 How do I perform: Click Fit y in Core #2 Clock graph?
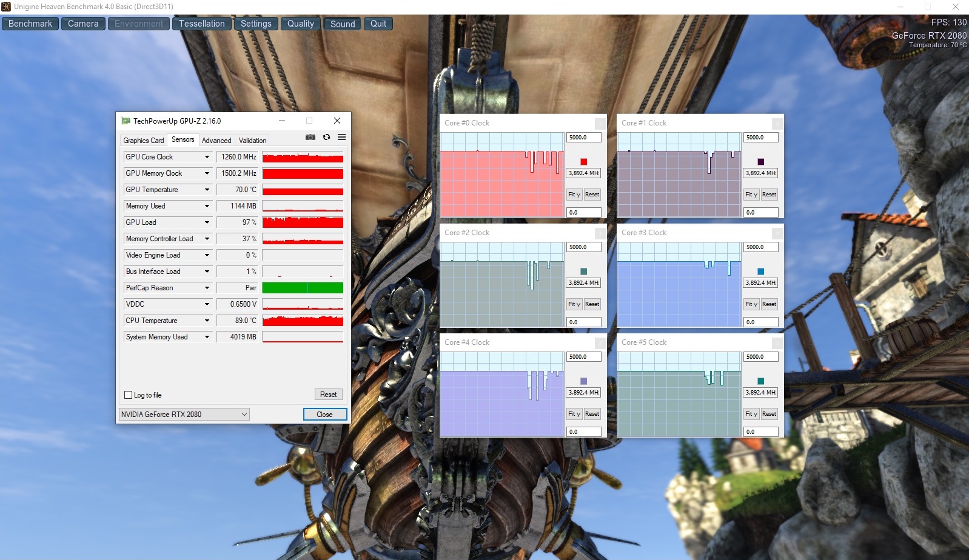pos(574,304)
